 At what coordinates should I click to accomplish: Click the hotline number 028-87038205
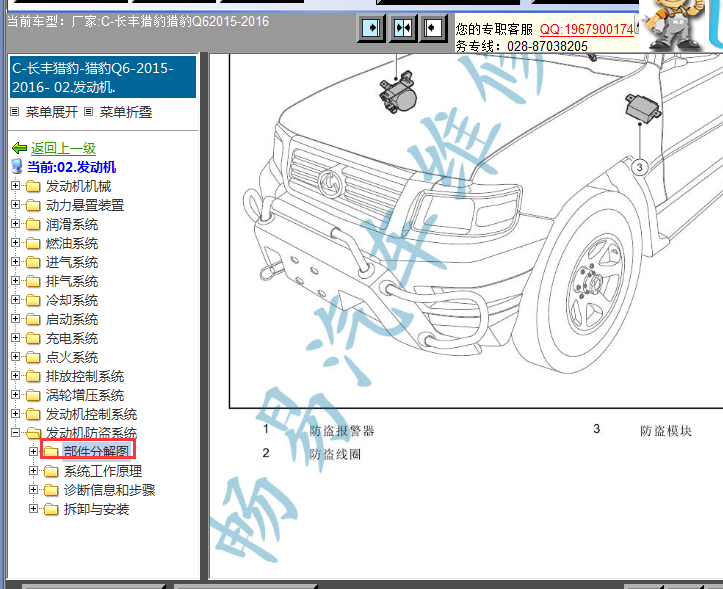tap(547, 46)
